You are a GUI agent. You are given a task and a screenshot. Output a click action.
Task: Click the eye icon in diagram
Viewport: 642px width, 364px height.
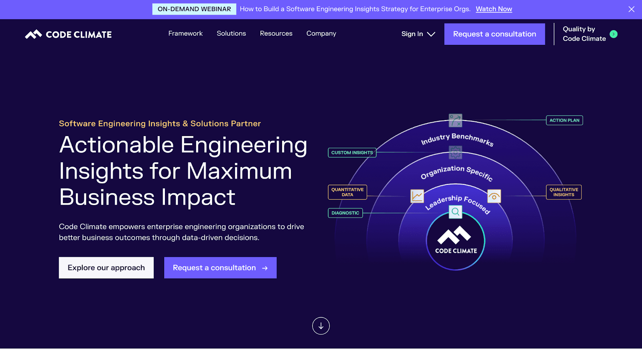click(x=494, y=196)
